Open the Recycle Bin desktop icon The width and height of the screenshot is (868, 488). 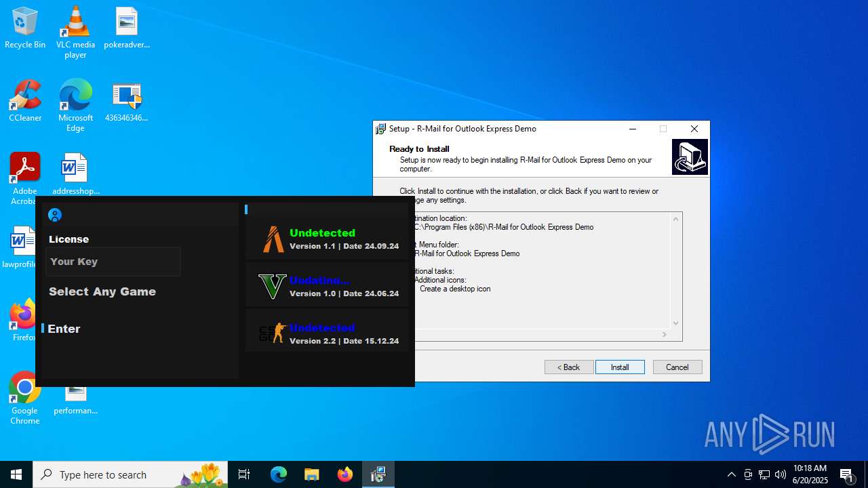click(x=25, y=28)
